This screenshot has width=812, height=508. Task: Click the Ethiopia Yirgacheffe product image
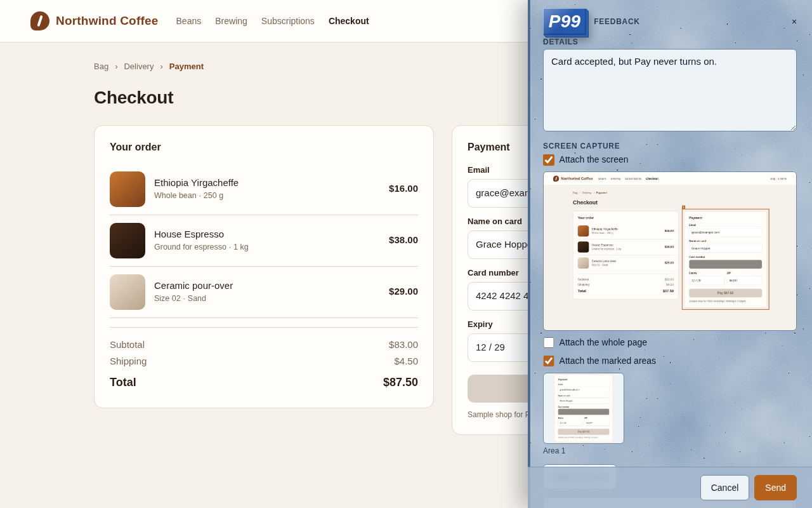click(128, 189)
